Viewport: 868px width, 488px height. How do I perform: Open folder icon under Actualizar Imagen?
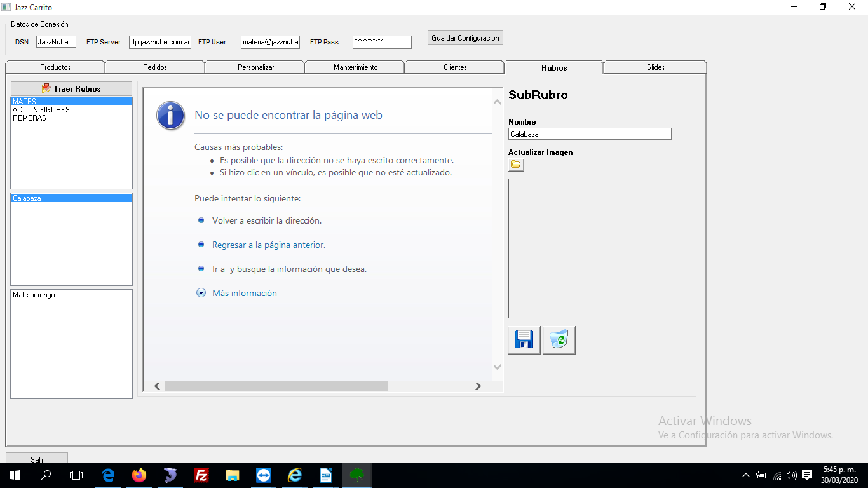(516, 165)
